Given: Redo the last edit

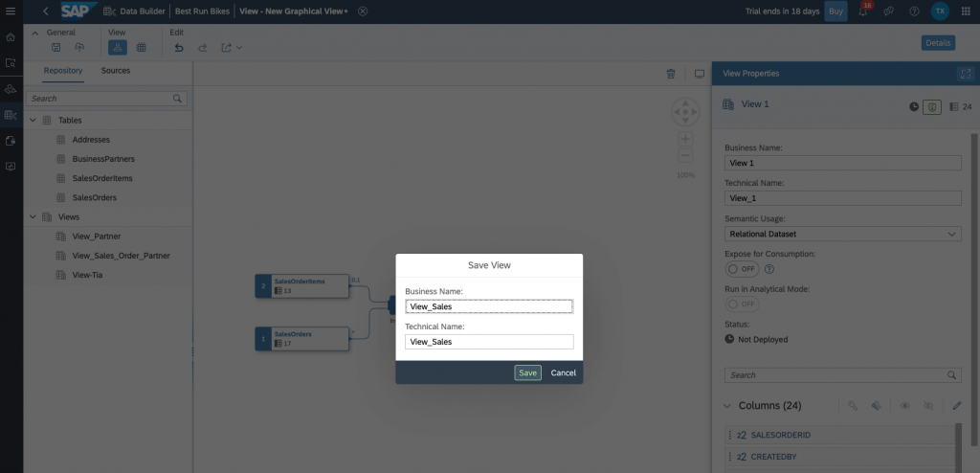Looking at the screenshot, I should (203, 48).
